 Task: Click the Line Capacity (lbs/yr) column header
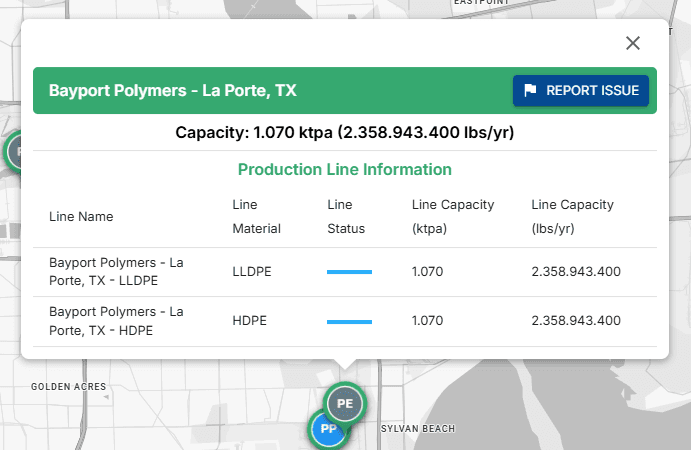tap(572, 216)
